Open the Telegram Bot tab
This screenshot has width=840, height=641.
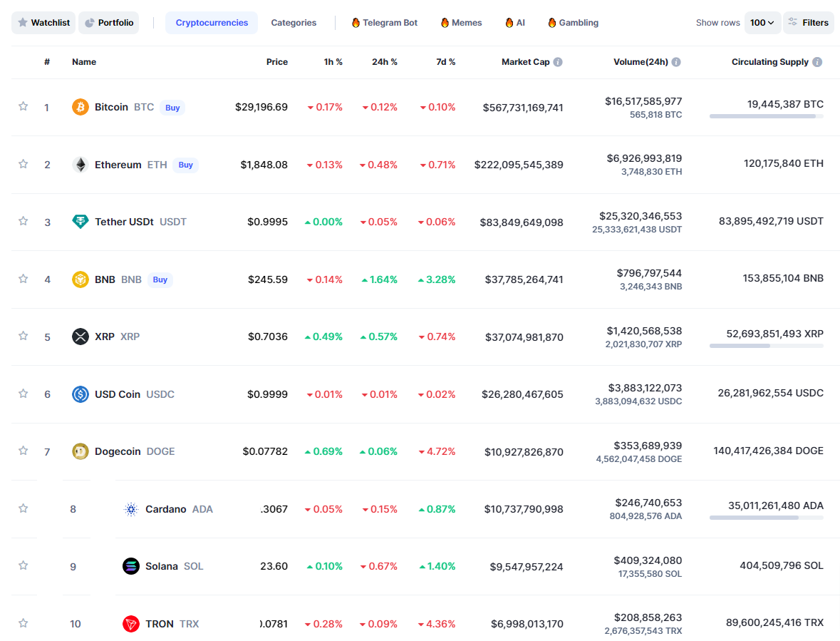[x=384, y=23]
